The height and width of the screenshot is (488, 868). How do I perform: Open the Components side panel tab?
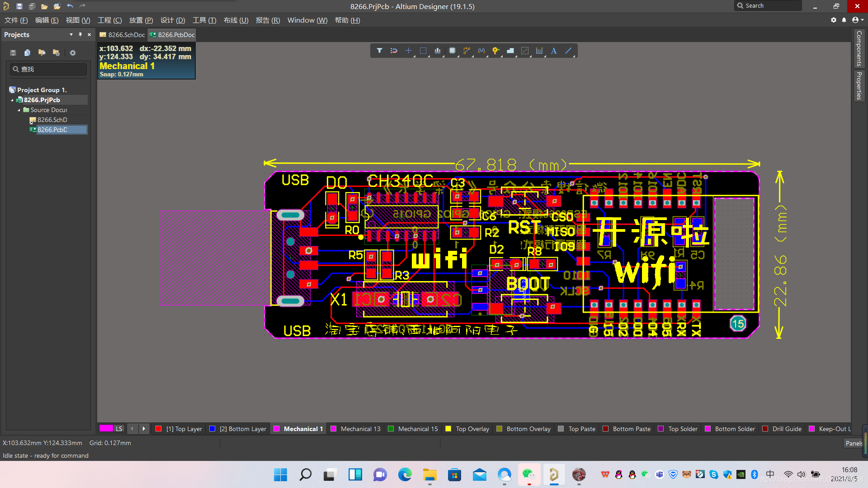859,48
